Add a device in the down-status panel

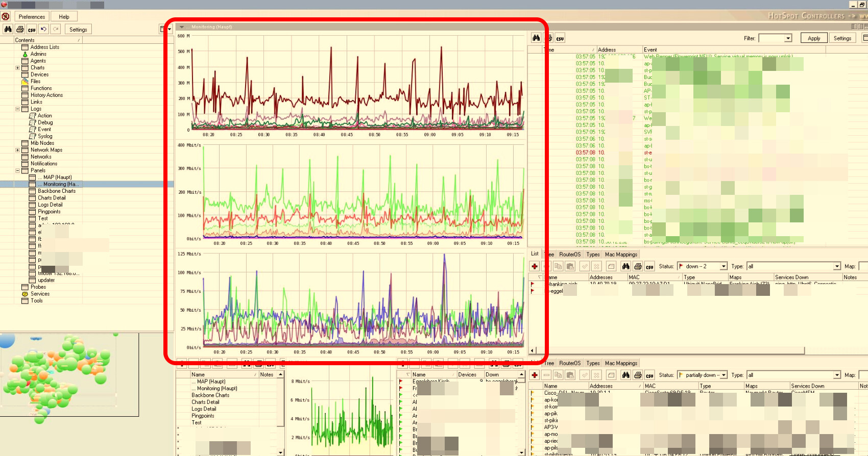[x=535, y=266]
